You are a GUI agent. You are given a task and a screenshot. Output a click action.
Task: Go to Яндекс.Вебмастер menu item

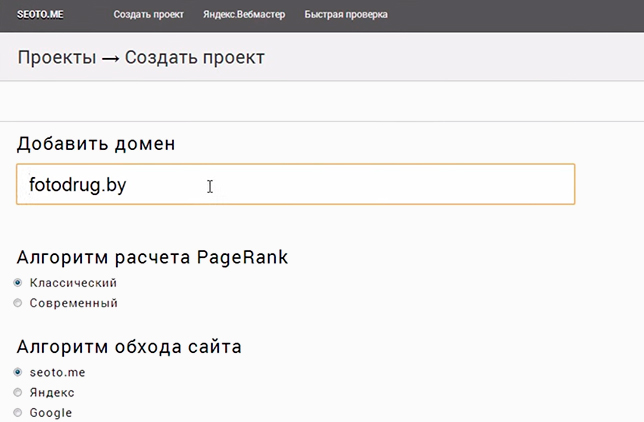click(244, 14)
